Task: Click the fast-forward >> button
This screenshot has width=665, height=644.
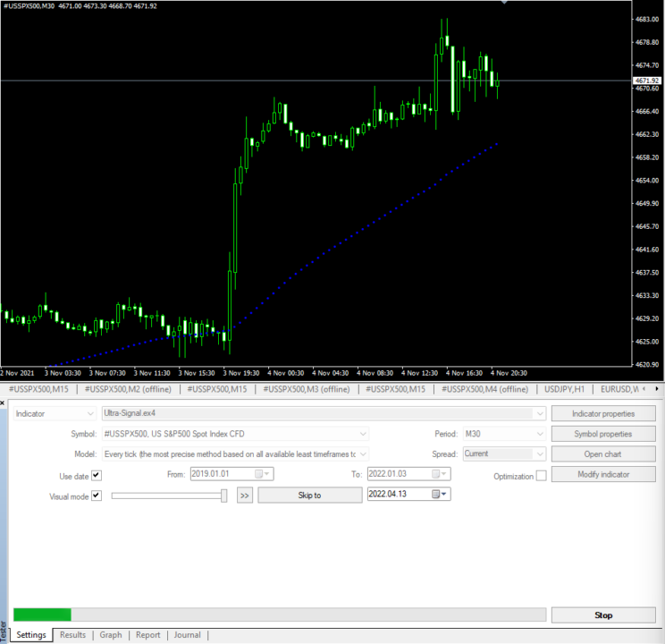Action: point(245,496)
